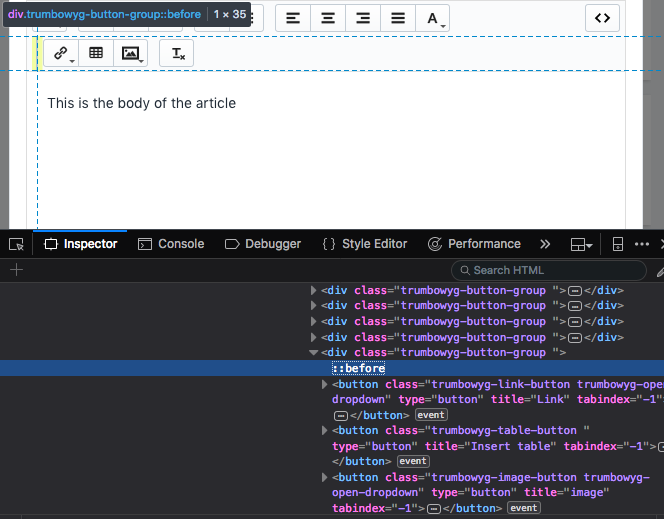The height and width of the screenshot is (519, 664).
Task: Open the devtools three-dot options menu
Action: click(642, 244)
